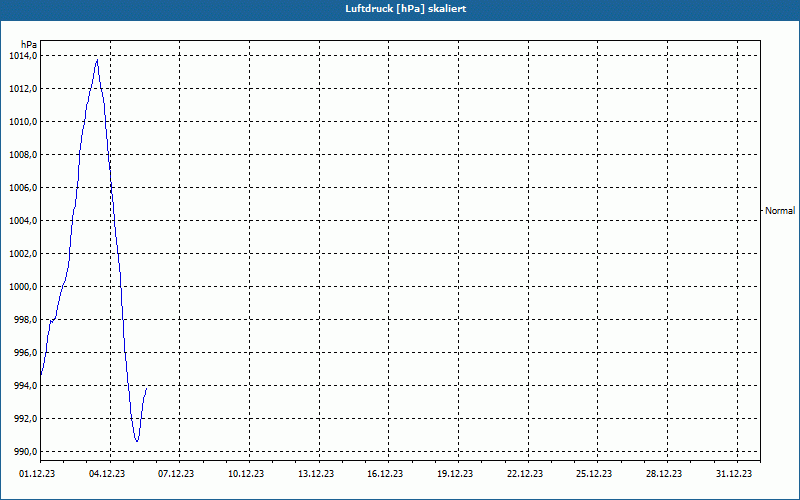Select the 1002,0 y-axis value
This screenshot has width=800, height=500.
[x=23, y=254]
